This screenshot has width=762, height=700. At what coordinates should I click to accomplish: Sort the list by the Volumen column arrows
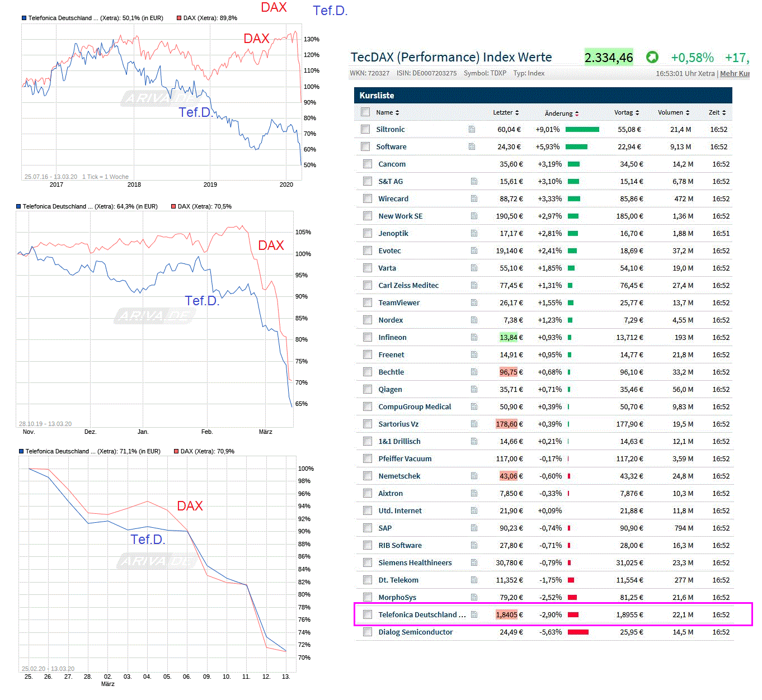pos(689,112)
